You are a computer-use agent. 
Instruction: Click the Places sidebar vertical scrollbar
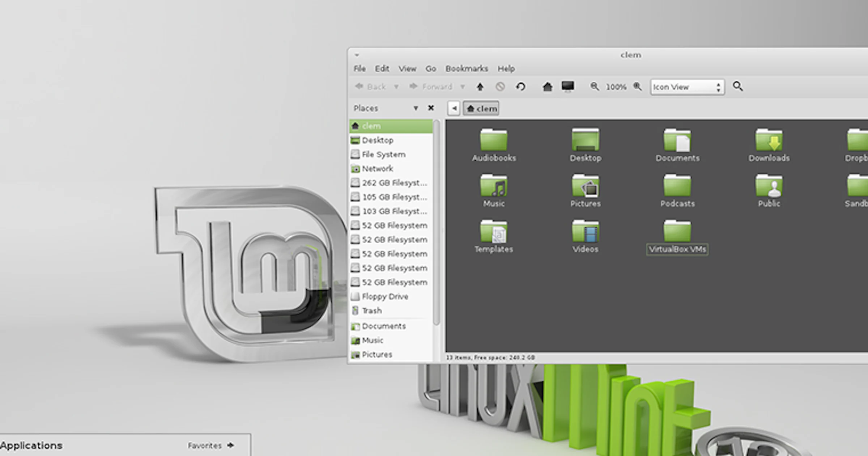tap(437, 223)
